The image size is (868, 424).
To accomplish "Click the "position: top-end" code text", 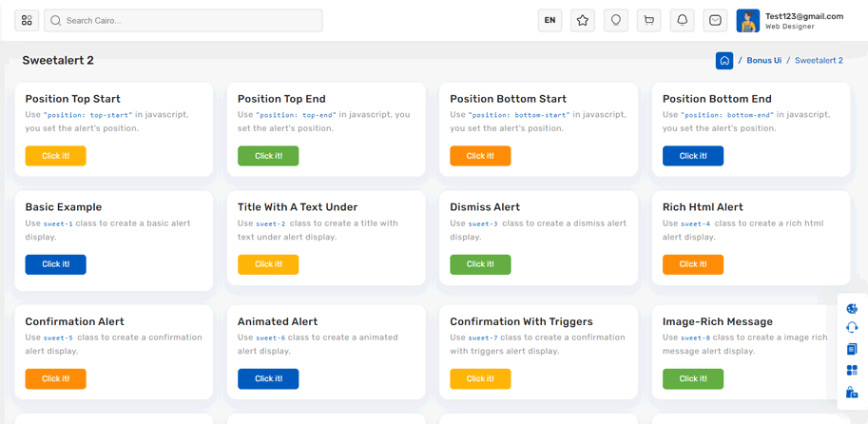I will [x=297, y=115].
